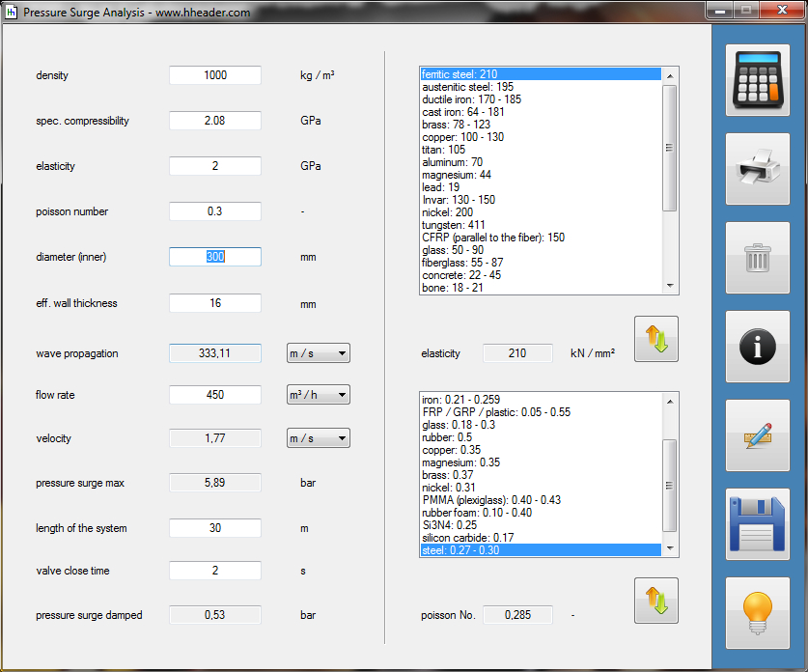
Task: Open wave propagation unit dropdown
Action: 319,353
